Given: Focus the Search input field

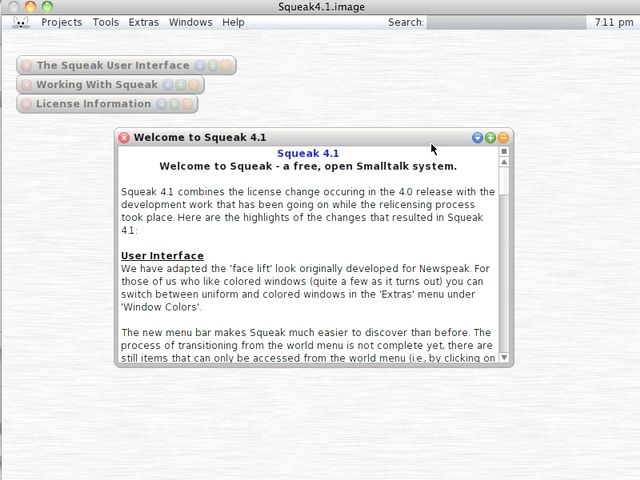Looking at the screenshot, I should point(506,22).
